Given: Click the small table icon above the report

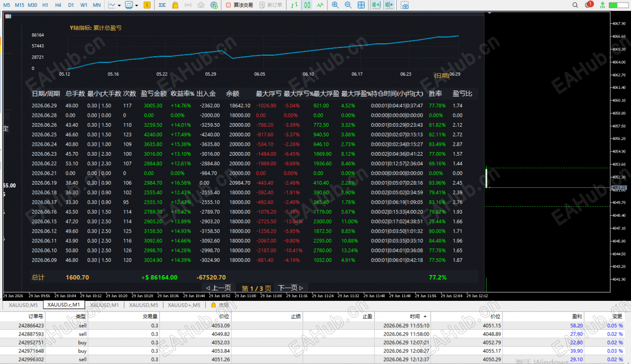Looking at the screenshot, I should [8, 16].
